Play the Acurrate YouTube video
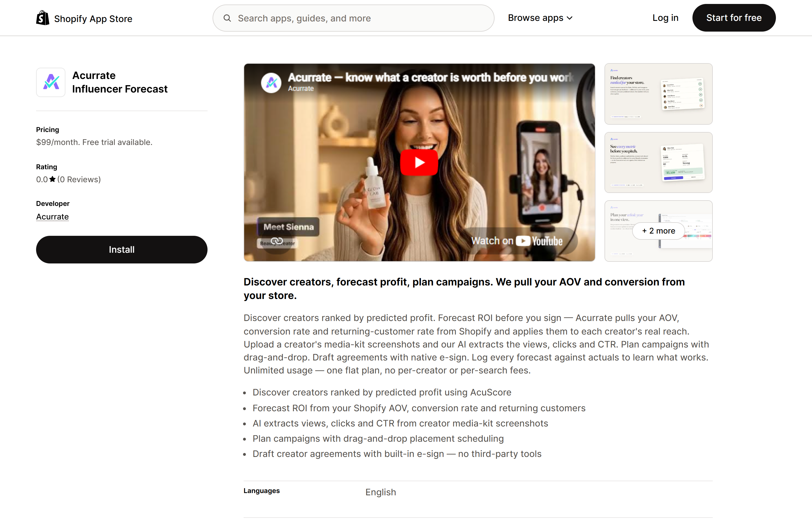 pyautogui.click(x=419, y=162)
